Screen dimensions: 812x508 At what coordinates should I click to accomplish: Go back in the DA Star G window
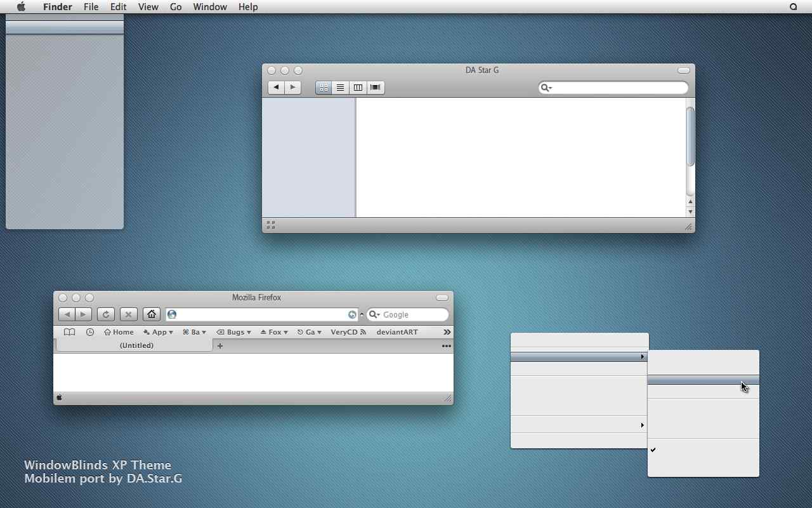point(276,88)
